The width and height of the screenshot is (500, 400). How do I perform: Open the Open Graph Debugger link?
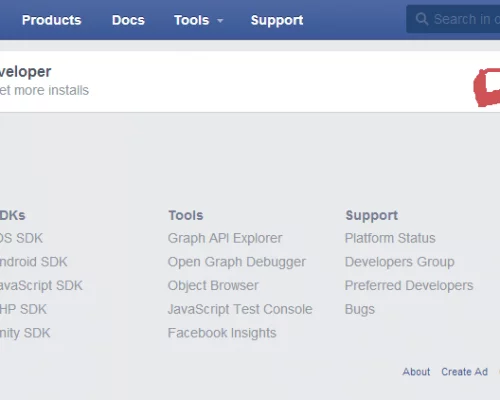coord(237,262)
